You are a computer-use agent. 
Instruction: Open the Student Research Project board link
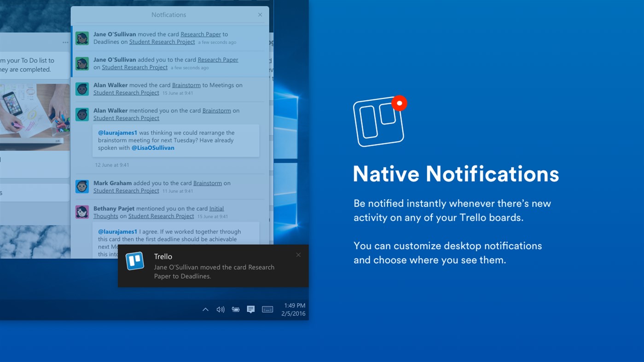tap(162, 41)
